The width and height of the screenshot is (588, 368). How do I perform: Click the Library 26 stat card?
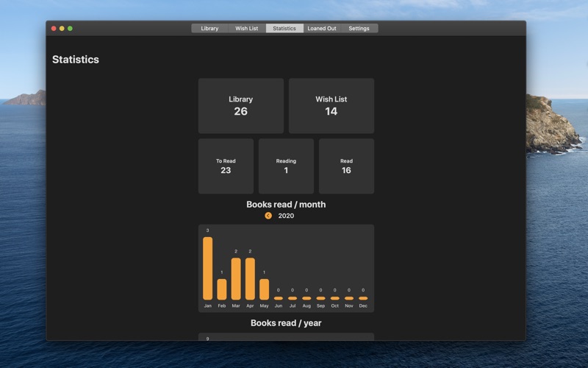(x=241, y=106)
